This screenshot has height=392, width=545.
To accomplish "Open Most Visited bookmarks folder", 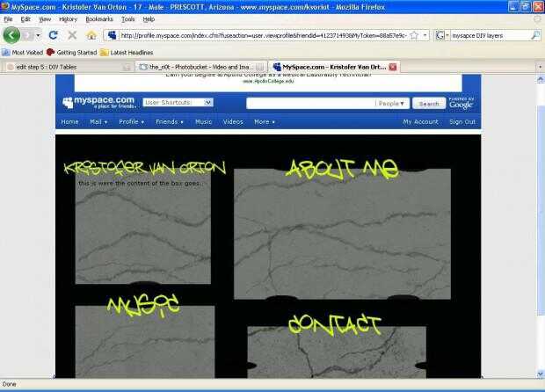I will 22,53.
